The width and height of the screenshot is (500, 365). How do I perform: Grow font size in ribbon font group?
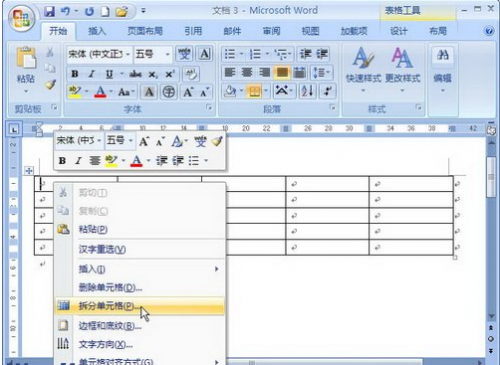[188, 92]
